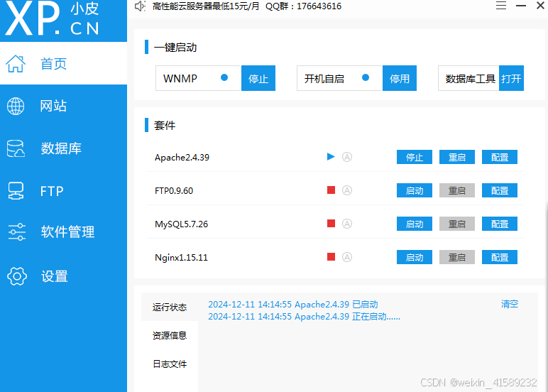548x392 pixels.
Task: Click the FTP0.9.60 重启 button
Action: 456,190
